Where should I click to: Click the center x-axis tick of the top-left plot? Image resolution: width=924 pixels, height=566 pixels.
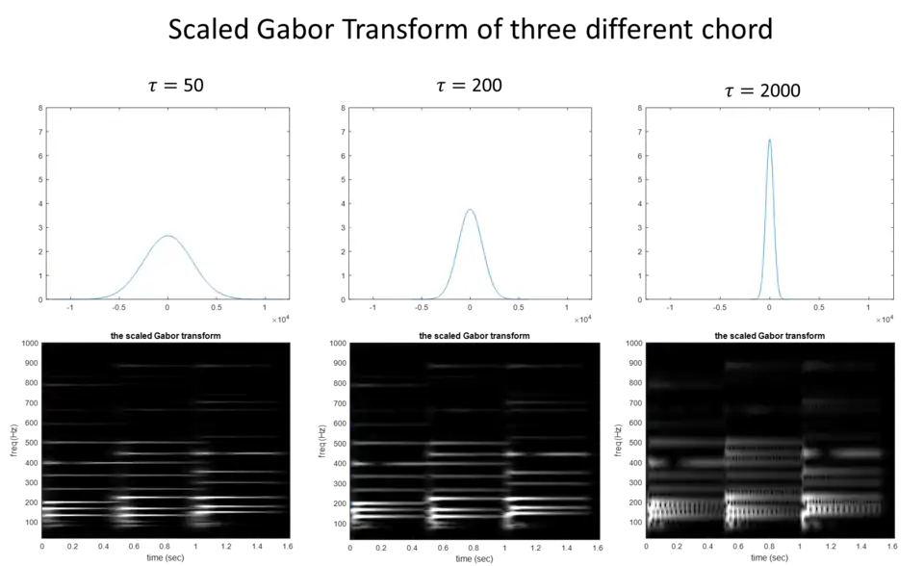168,311
